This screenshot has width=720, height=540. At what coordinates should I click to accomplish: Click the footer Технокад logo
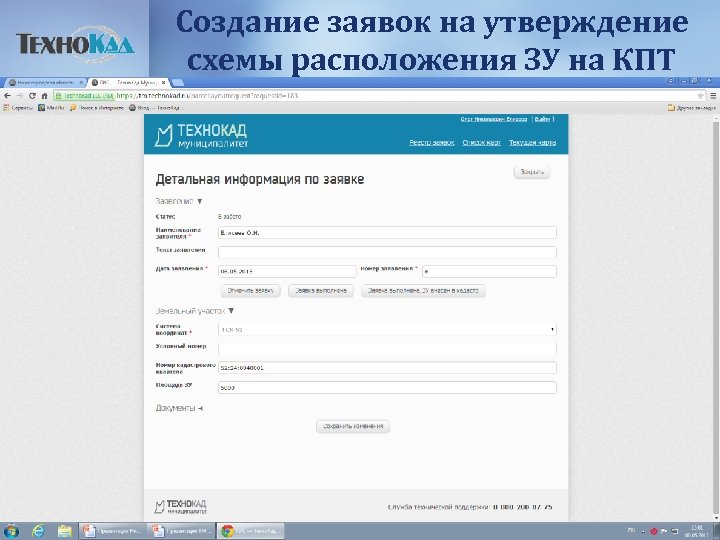180,506
